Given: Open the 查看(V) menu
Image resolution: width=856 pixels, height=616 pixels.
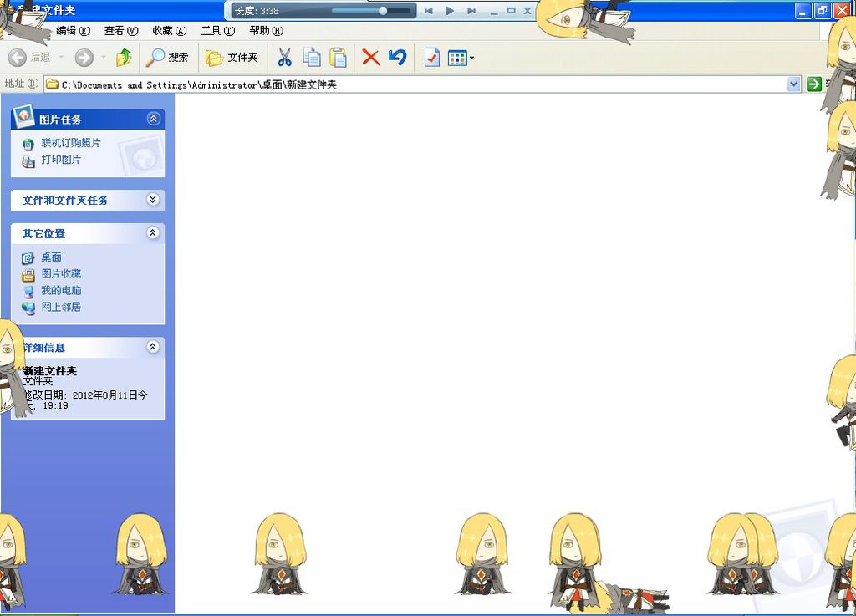Looking at the screenshot, I should click(x=121, y=31).
